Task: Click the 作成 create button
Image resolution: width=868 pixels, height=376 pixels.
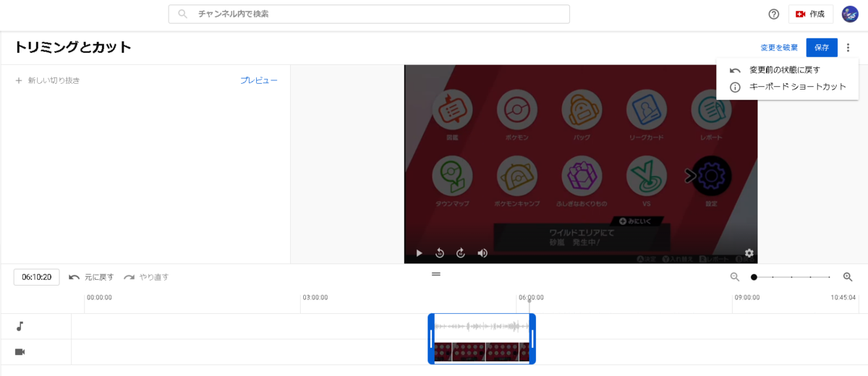Action: (810, 14)
